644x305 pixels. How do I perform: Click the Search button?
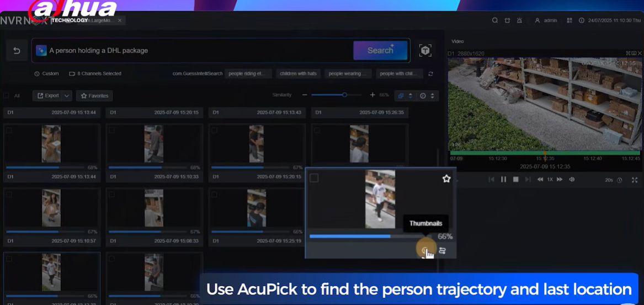[x=380, y=51]
